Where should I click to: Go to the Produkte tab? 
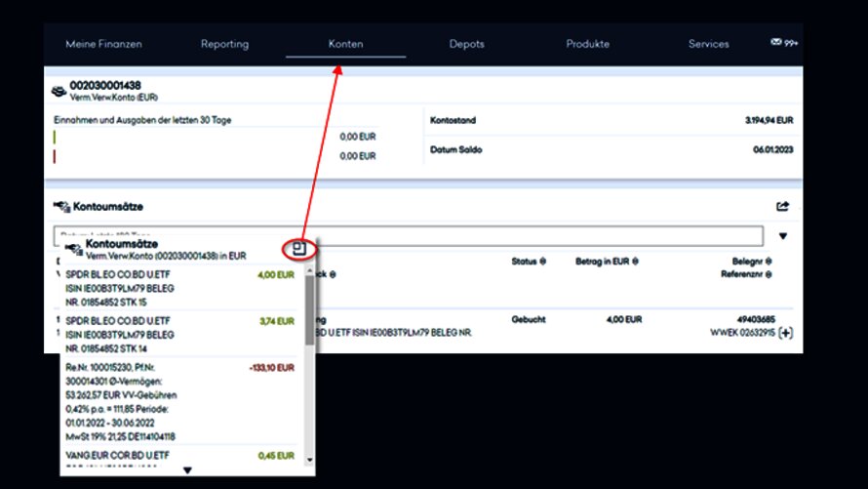click(x=587, y=44)
